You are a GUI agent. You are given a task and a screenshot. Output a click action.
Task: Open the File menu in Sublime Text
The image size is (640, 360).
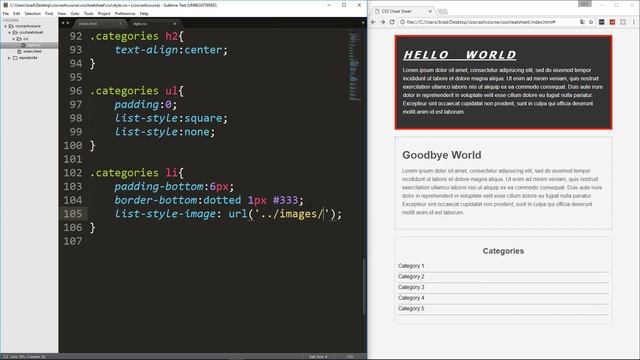click(x=6, y=13)
